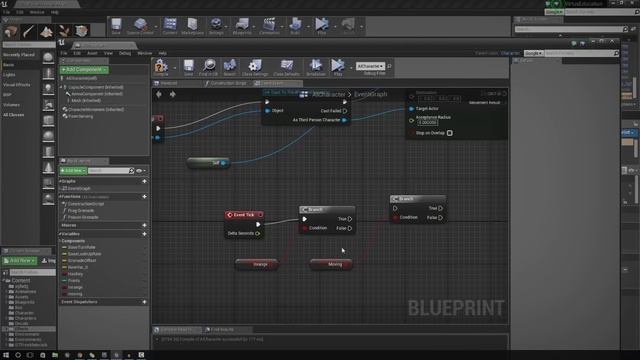Image resolution: width=640 pixels, height=360 pixels.
Task: Select the Recently Placed category
Action: [19, 55]
